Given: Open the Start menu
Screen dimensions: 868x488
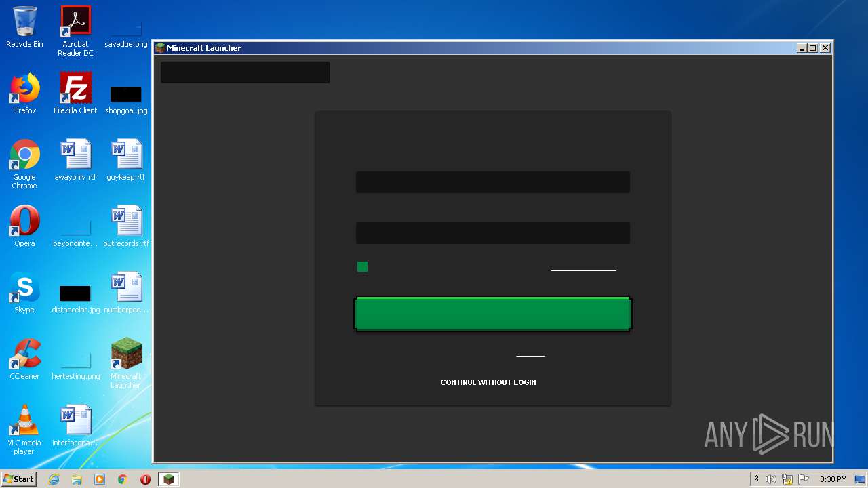Looking at the screenshot, I should click(x=18, y=479).
